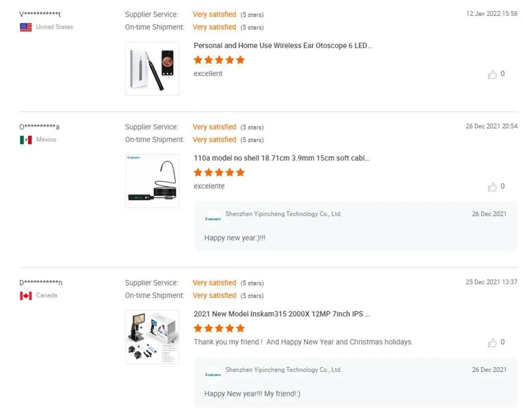
Task: Click the five-star rating on the 110a model review
Action: coord(219,173)
